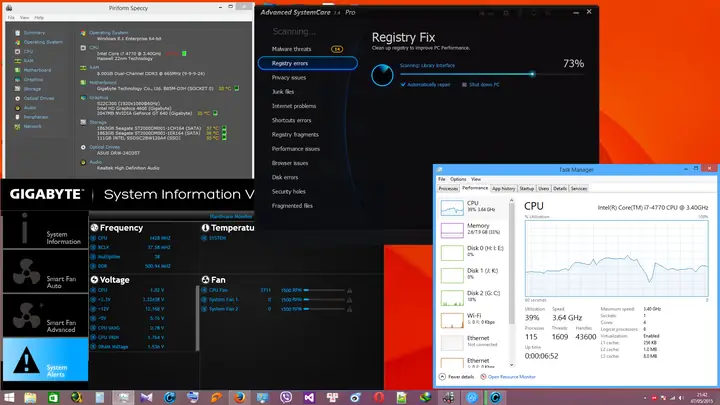Select Registry errors scan item

coord(308,63)
